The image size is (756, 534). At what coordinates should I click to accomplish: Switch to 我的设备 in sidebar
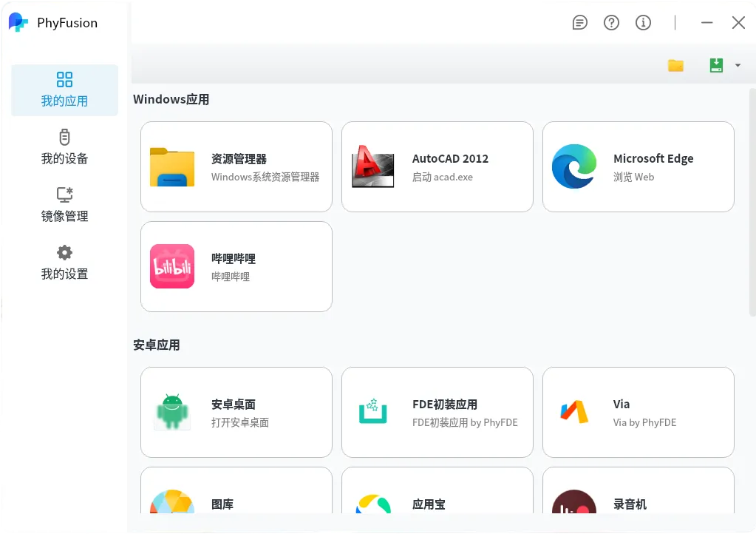[x=64, y=147]
